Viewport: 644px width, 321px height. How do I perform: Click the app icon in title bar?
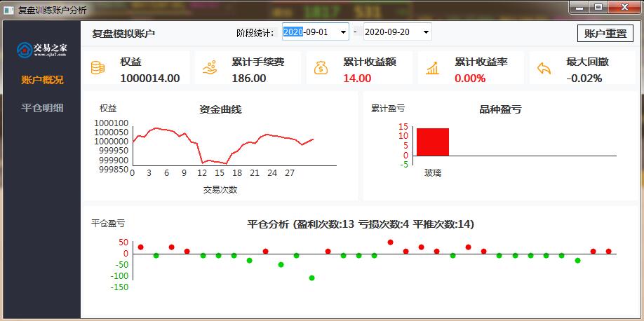pos(8,9)
